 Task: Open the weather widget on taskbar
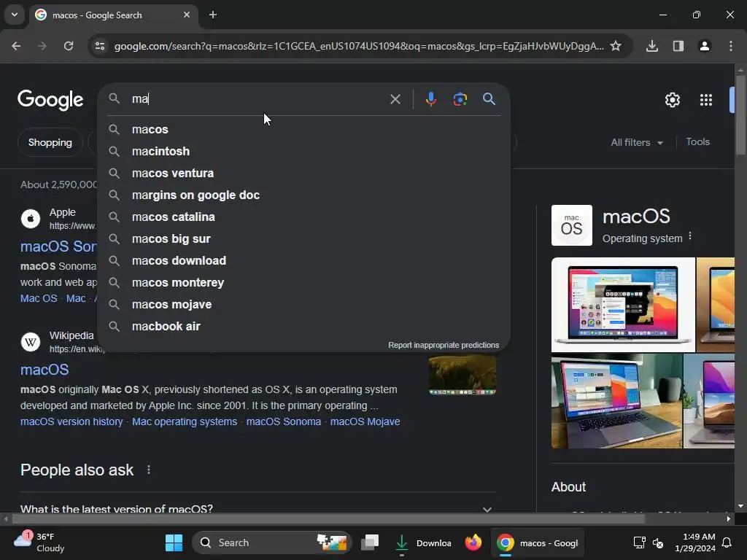pyautogui.click(x=39, y=542)
